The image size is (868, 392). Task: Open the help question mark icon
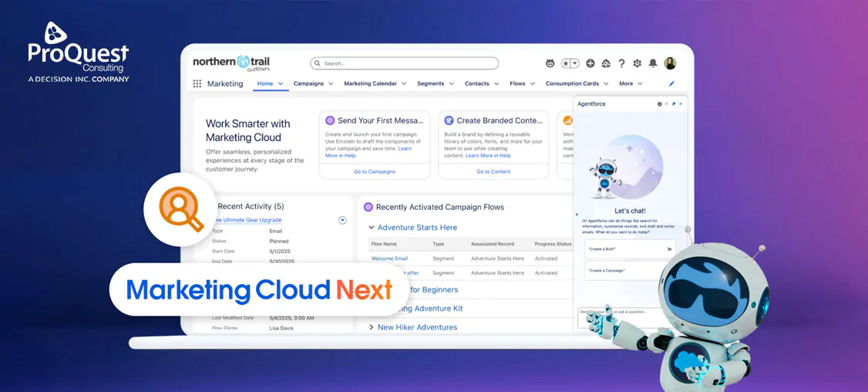pyautogui.click(x=621, y=64)
